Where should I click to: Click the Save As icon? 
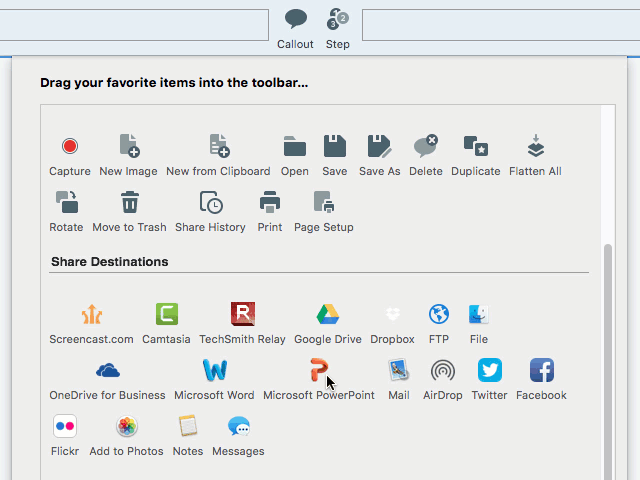click(x=380, y=146)
